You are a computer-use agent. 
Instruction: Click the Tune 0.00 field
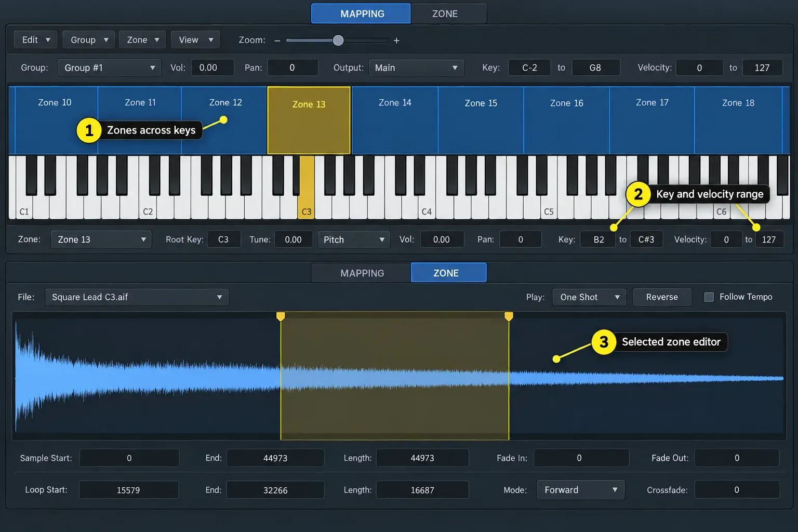[x=293, y=240]
